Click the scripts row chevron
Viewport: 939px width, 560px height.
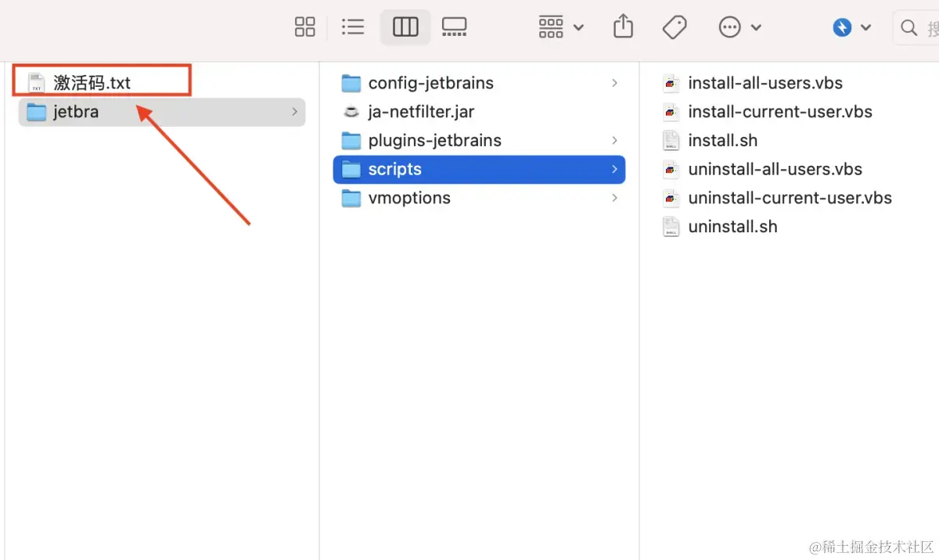point(615,170)
